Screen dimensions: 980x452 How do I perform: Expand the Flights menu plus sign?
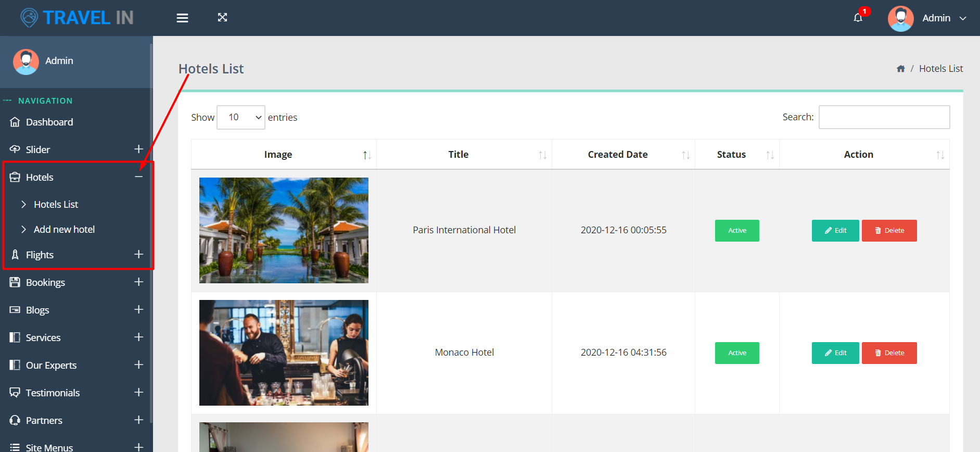[138, 254]
